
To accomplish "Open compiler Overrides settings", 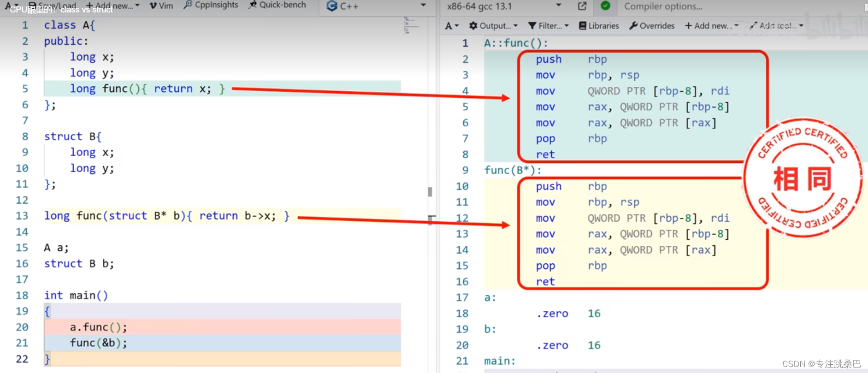I will coord(652,26).
